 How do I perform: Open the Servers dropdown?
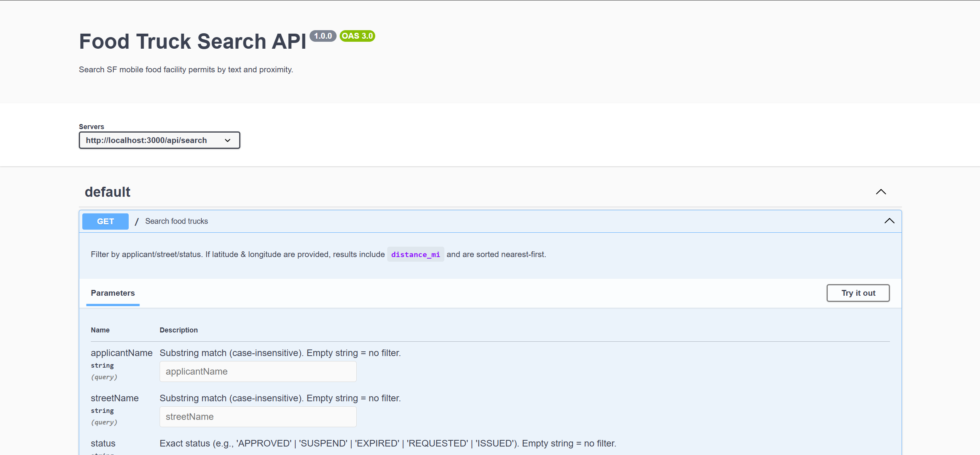[x=159, y=140]
